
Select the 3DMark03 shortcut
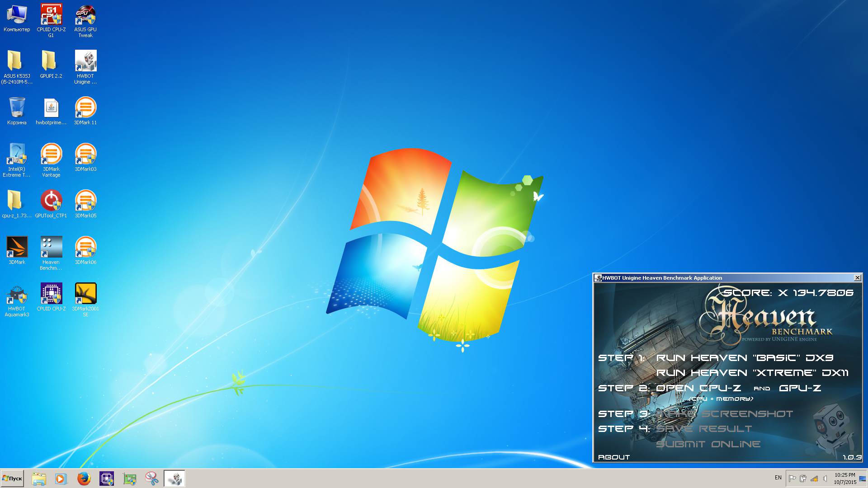point(85,157)
